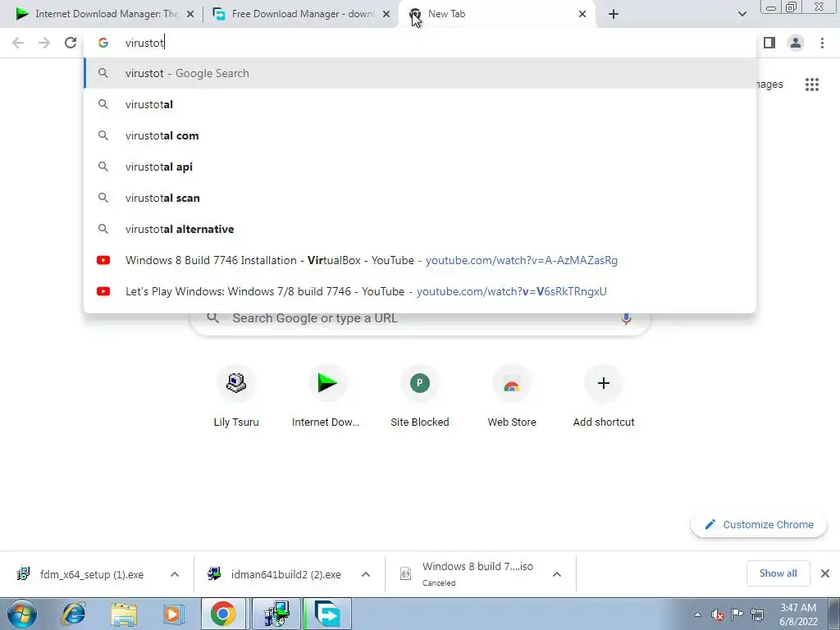Open the Action Center flag icon

click(x=737, y=614)
